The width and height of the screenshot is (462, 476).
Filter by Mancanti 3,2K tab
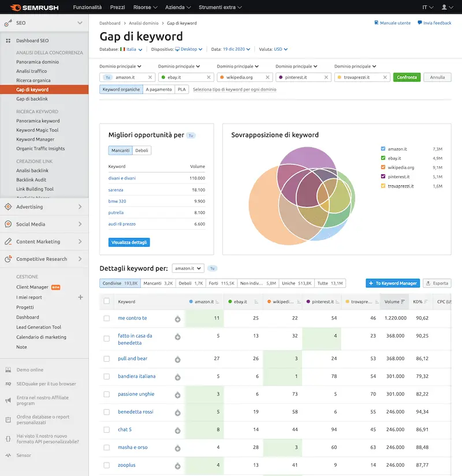(x=158, y=283)
